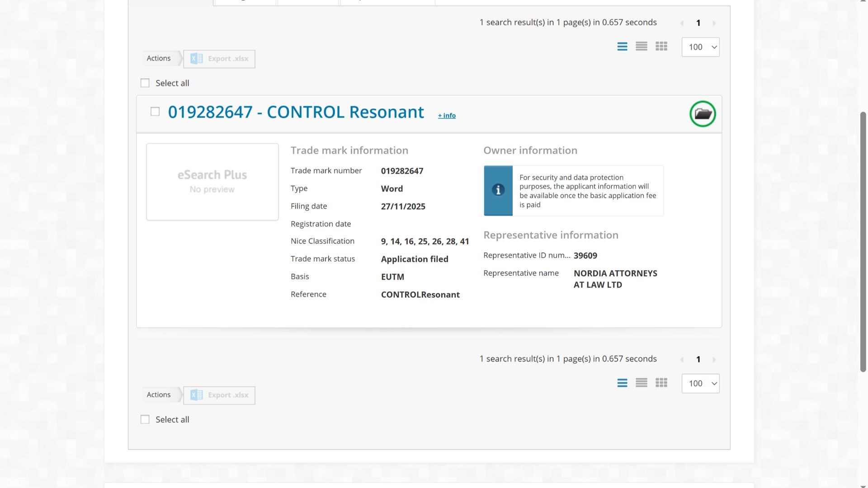The image size is (868, 488).
Task: Open bottom results-per-page dropdown showing 100
Action: pyautogui.click(x=700, y=384)
